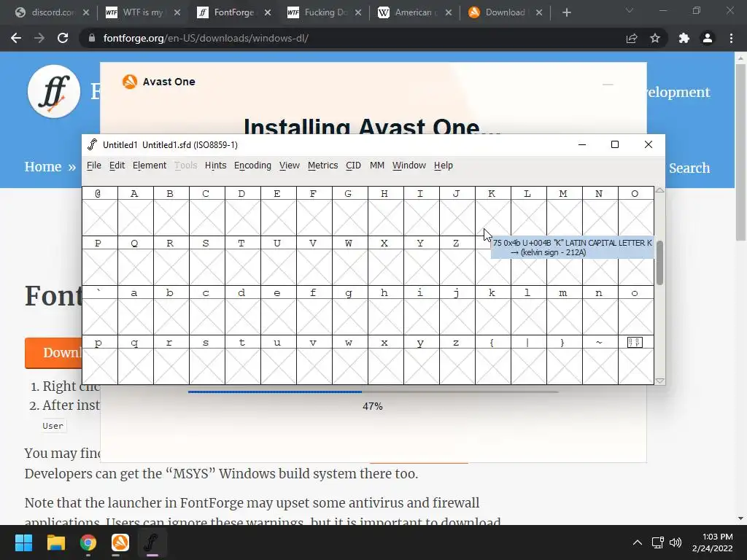
Task: Open the Window menu in FontForge
Action: [409, 166]
